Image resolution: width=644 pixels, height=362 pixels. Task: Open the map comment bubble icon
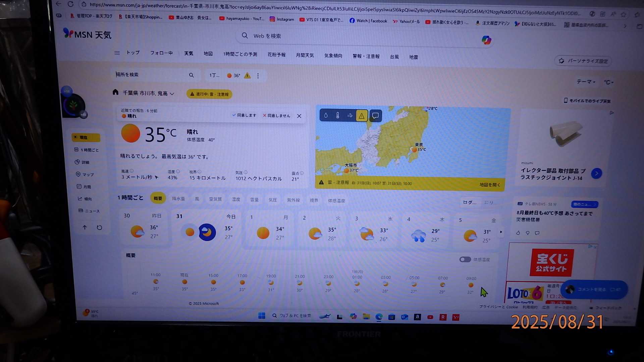pos(375,116)
